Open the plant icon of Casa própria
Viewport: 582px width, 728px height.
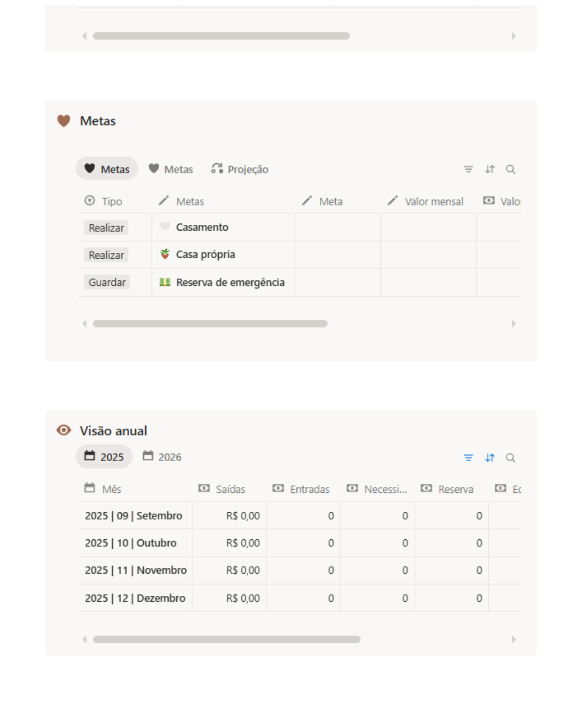pos(165,254)
